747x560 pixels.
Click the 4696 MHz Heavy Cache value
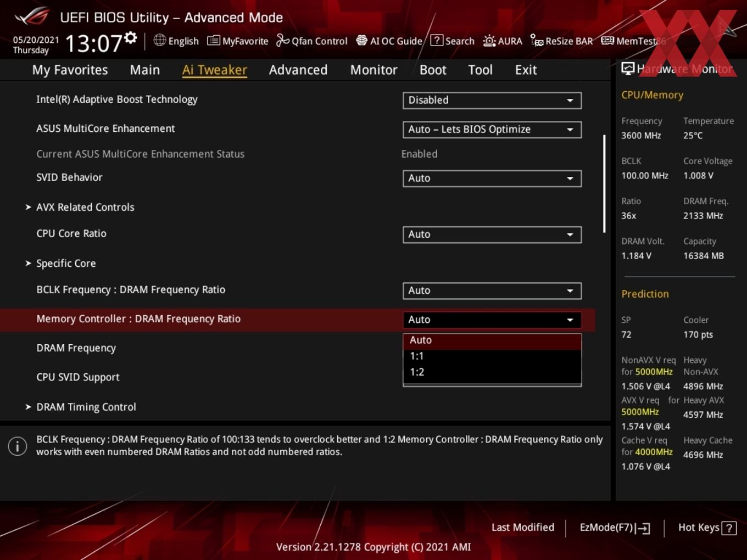pyautogui.click(x=703, y=455)
